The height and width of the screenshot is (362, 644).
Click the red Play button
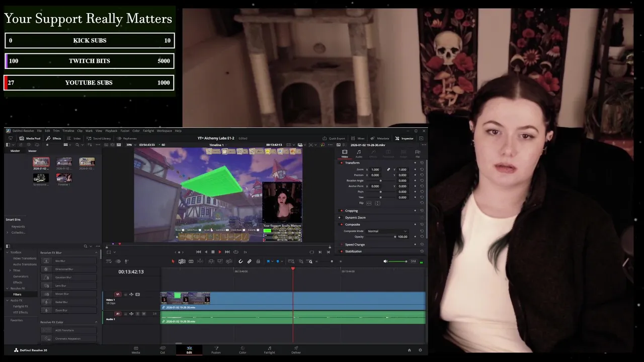pos(220,252)
